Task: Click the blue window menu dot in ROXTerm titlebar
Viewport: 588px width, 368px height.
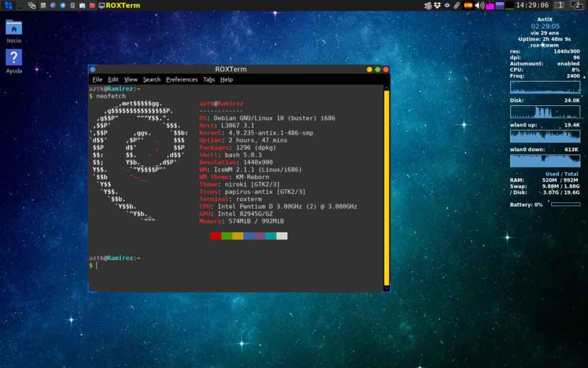Action: pyautogui.click(x=93, y=70)
